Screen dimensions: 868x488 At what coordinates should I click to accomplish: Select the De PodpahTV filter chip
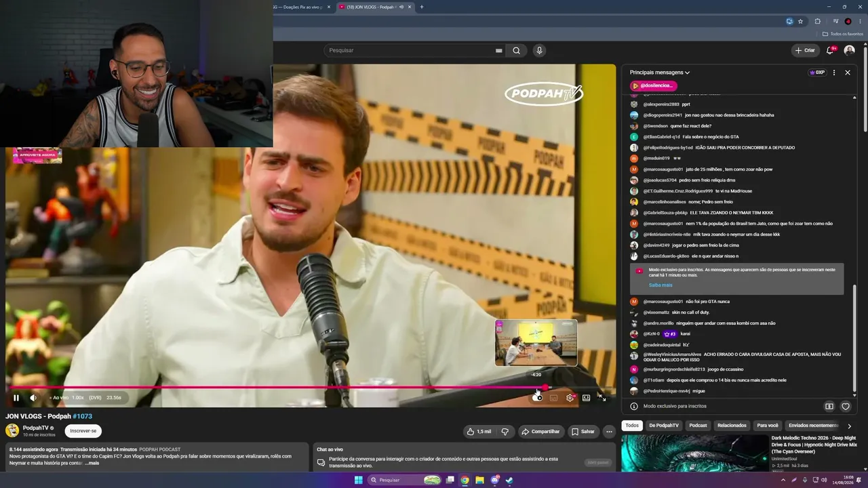664,426
